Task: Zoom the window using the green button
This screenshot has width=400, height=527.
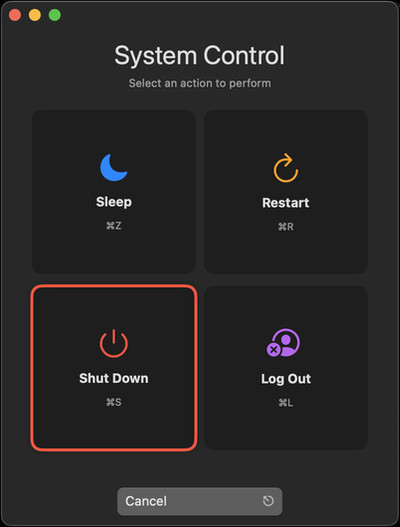Action: click(55, 15)
